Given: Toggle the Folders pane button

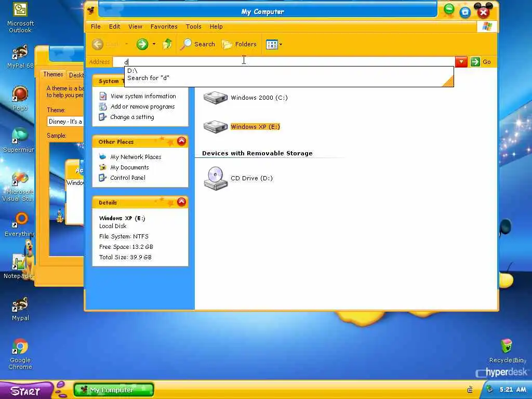Looking at the screenshot, I should click(239, 44).
